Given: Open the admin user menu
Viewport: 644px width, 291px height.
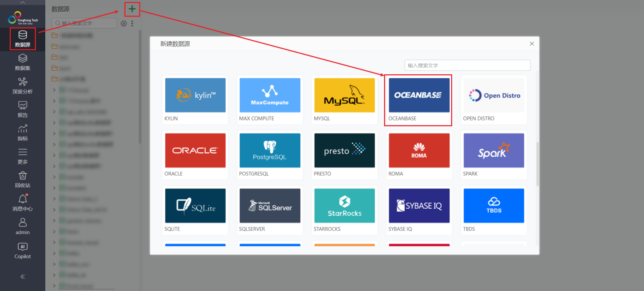Looking at the screenshot, I should tap(22, 227).
